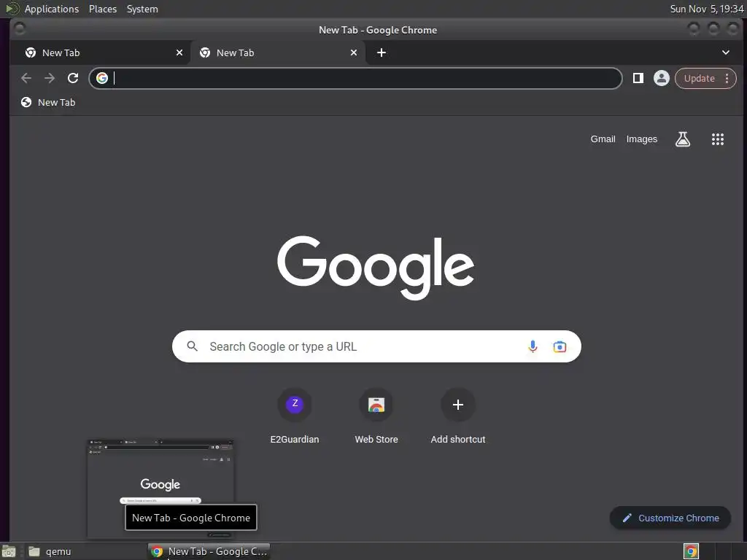Open Search Labs flask icon
This screenshot has width=747, height=560.
(683, 139)
